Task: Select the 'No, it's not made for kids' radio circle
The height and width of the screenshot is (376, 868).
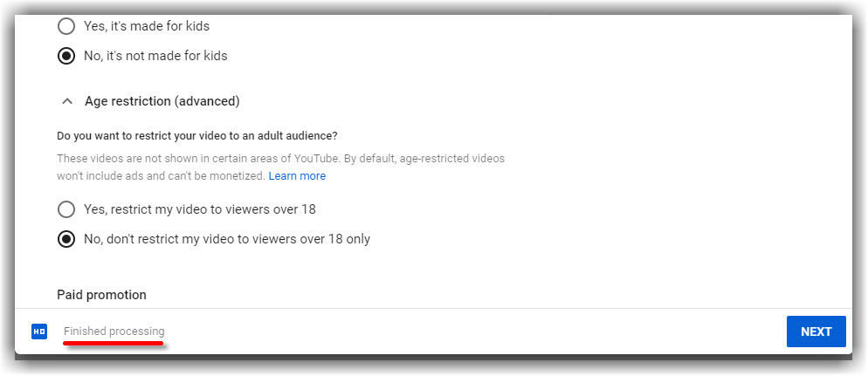Action: (65, 56)
